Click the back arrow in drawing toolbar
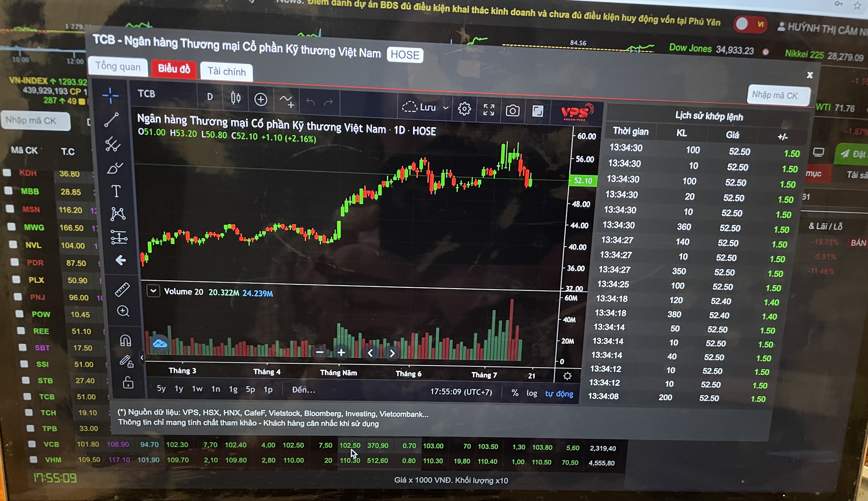 121,260
